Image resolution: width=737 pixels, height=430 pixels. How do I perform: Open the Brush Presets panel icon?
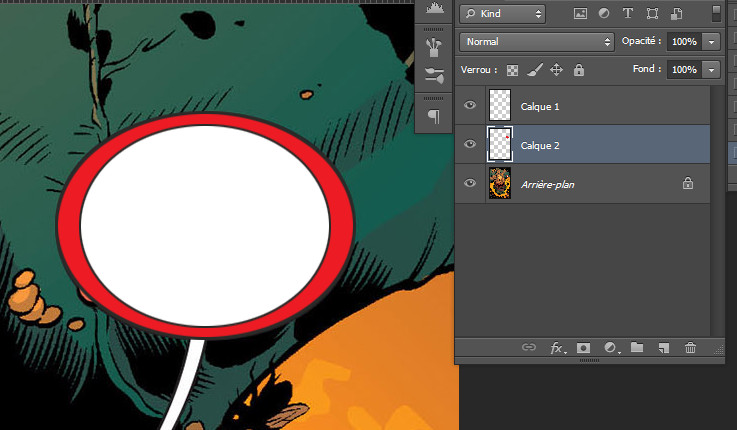[x=434, y=48]
